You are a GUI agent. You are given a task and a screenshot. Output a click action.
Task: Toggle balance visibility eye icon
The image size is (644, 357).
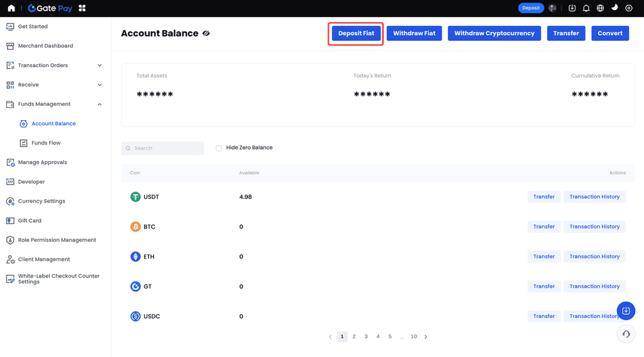coord(206,33)
